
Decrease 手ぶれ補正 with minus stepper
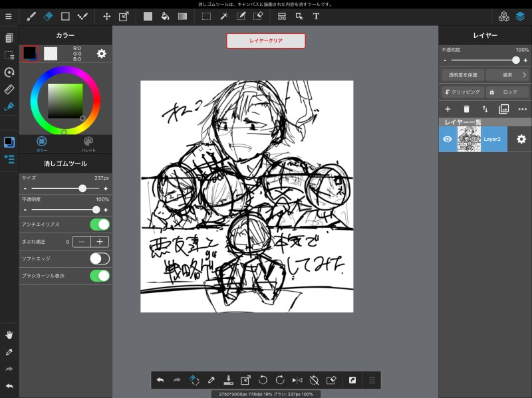[82, 242]
